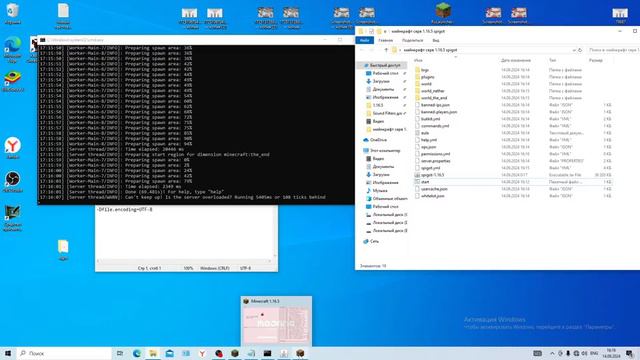Open the Вид ribbon tab

436,40
